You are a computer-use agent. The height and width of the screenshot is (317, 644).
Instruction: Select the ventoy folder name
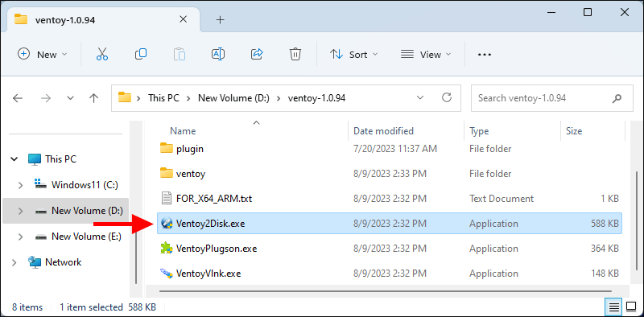191,174
